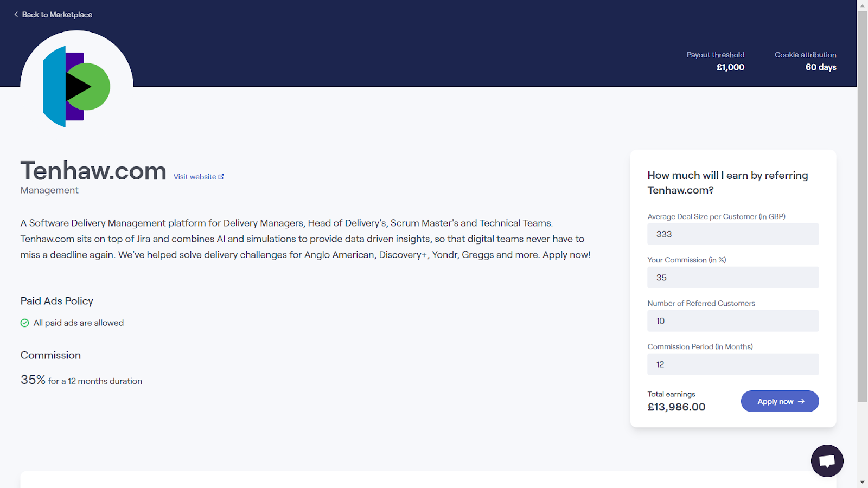Click the vertical scrollbar thumb
The image size is (868, 488).
(862, 206)
